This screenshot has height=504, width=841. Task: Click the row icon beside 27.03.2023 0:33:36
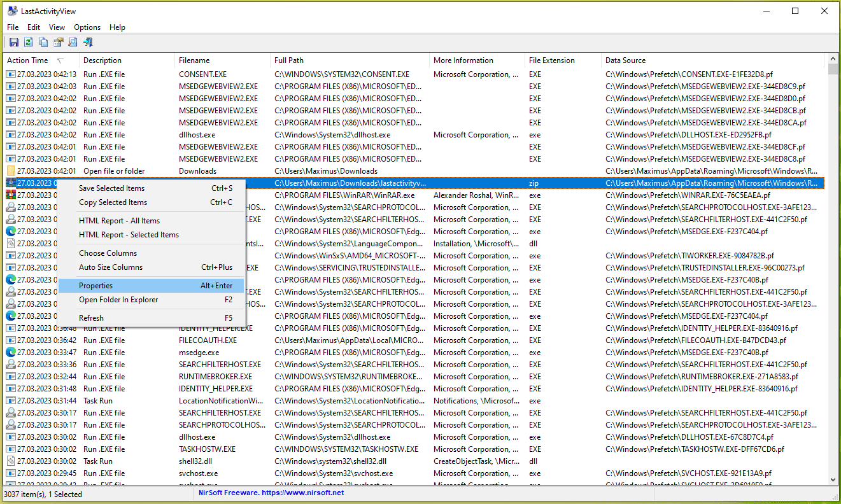[11, 365]
